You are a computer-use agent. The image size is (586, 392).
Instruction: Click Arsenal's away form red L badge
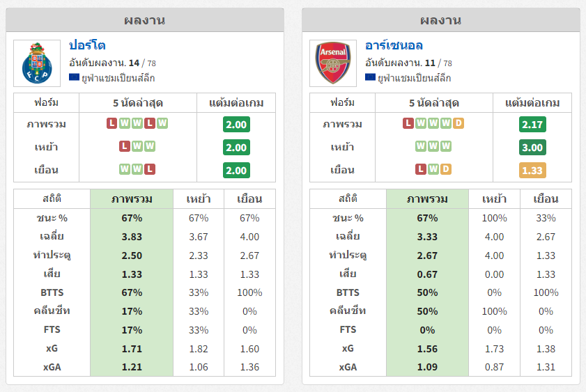point(421,169)
